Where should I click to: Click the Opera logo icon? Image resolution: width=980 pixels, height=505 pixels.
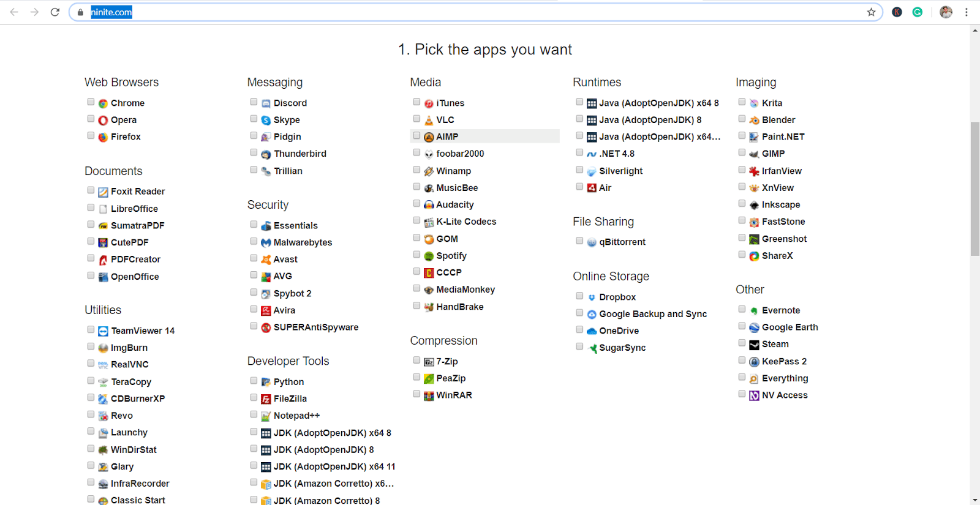click(103, 121)
